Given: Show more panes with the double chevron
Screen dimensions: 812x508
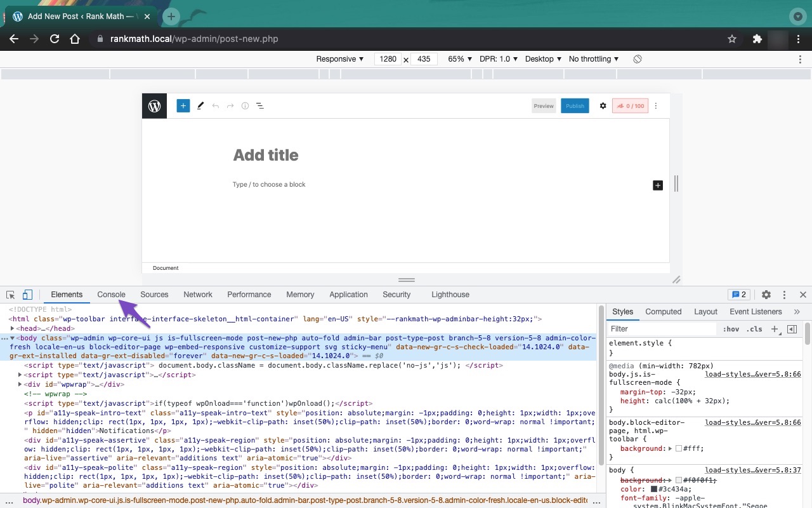Looking at the screenshot, I should pyautogui.click(x=797, y=312).
